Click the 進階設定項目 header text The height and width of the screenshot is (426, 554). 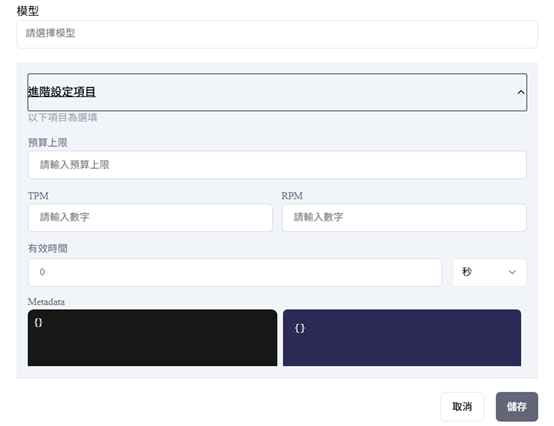[x=62, y=92]
